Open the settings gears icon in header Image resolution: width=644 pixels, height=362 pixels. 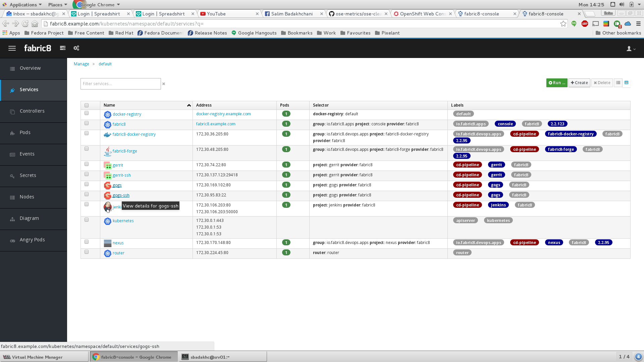tap(76, 48)
